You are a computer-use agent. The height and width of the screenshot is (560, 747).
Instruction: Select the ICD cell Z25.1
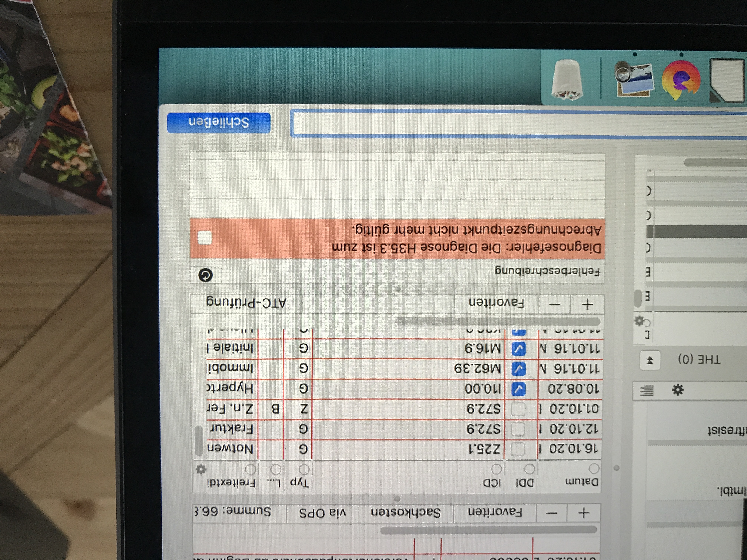click(x=484, y=449)
